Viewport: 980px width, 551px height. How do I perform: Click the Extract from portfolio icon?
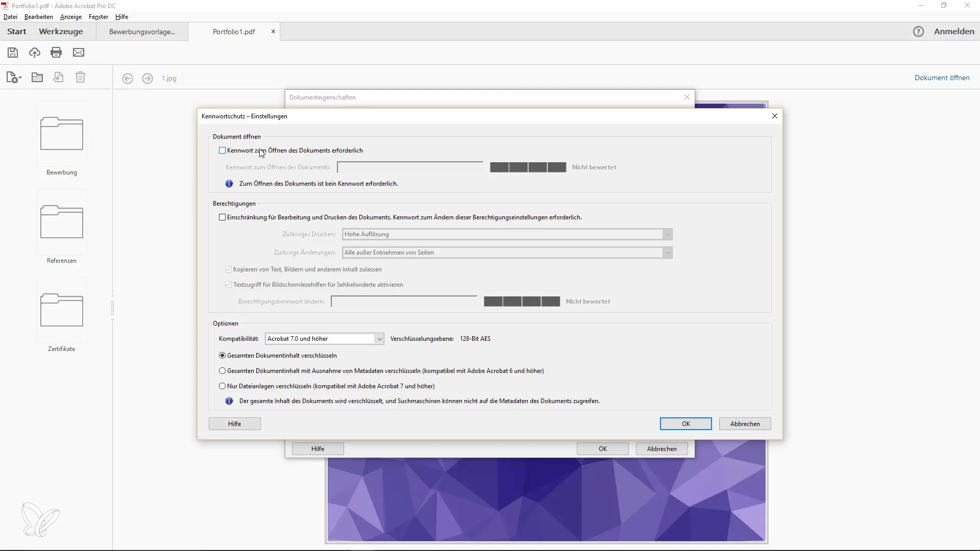(x=59, y=78)
